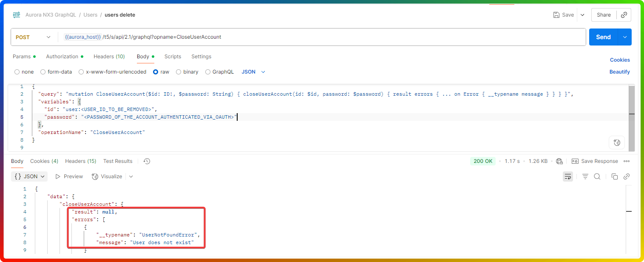Click the copy link icon beside Share
Viewport: 644px width, 262px height.
624,15
